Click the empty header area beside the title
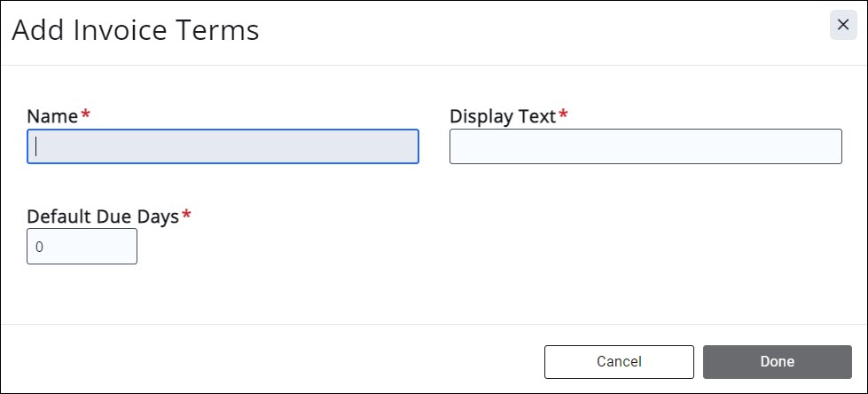The width and height of the screenshot is (868, 394). (x=532, y=31)
